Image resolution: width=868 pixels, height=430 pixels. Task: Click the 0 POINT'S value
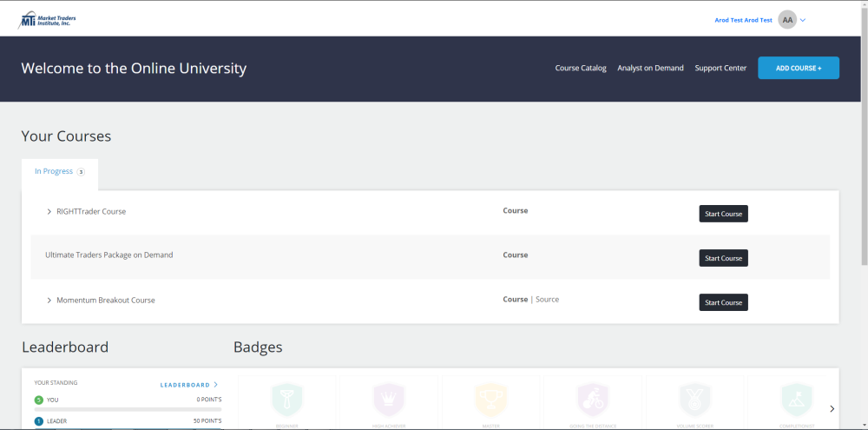(x=209, y=400)
